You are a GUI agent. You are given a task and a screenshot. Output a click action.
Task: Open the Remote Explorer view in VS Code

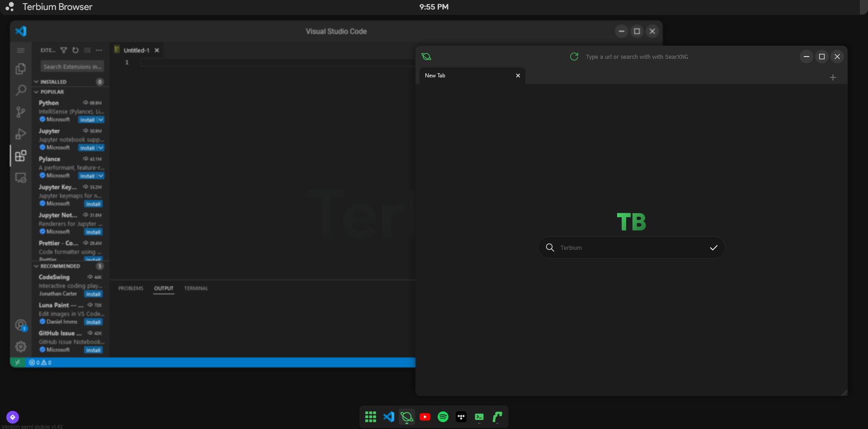tap(21, 178)
